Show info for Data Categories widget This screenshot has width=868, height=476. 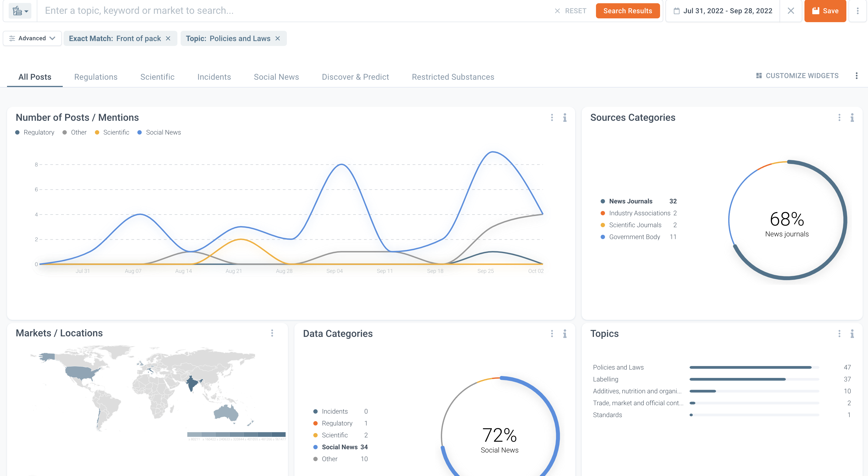(x=565, y=334)
